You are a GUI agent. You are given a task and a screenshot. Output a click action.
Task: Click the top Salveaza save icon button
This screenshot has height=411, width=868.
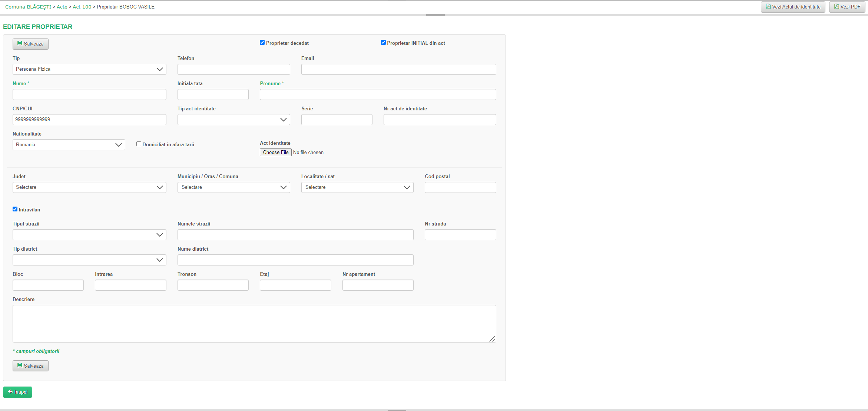tap(30, 44)
